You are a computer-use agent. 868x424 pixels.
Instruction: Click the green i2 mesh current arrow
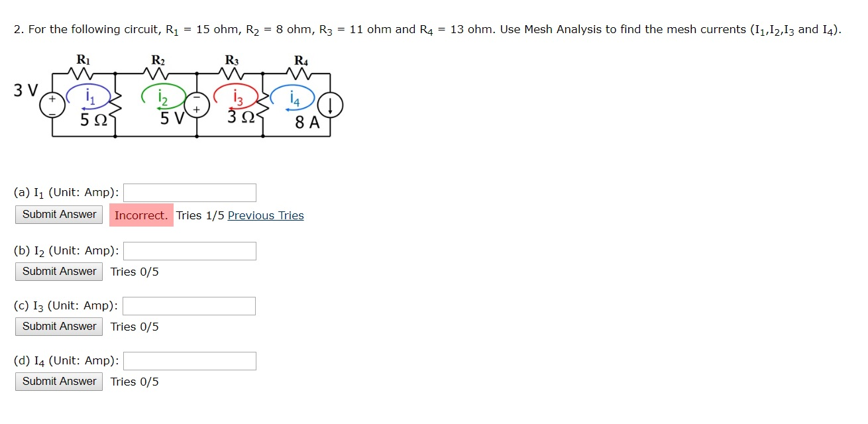click(x=162, y=97)
